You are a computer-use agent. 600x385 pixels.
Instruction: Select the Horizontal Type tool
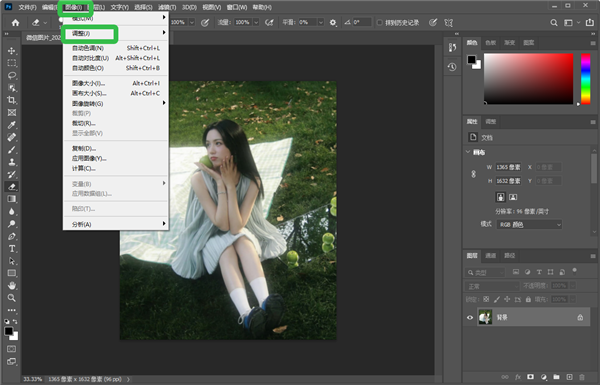[11, 249]
